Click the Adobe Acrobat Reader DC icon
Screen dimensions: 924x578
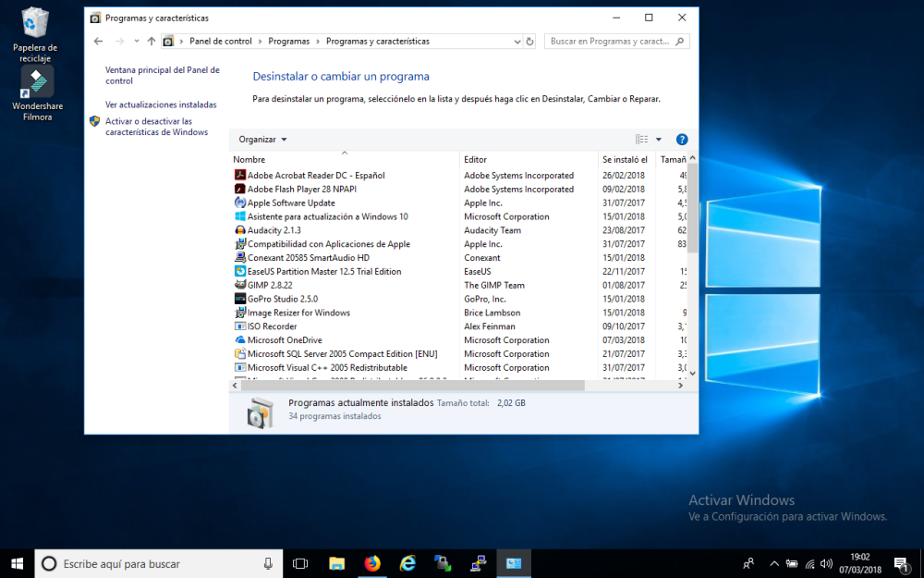pos(240,175)
